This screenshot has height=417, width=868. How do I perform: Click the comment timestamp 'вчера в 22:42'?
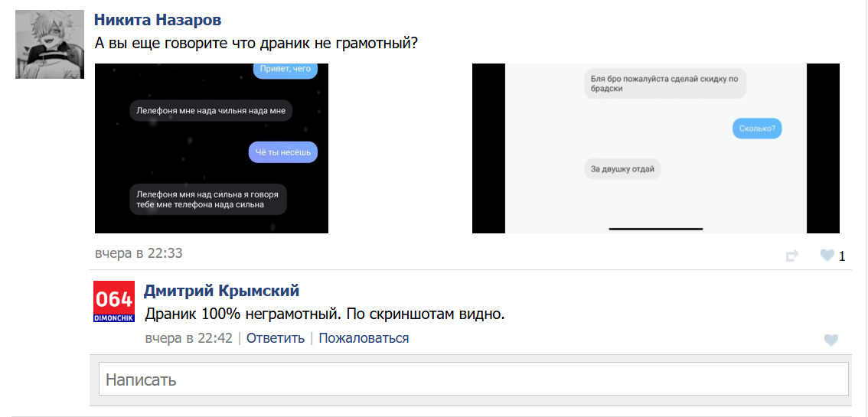click(x=188, y=338)
